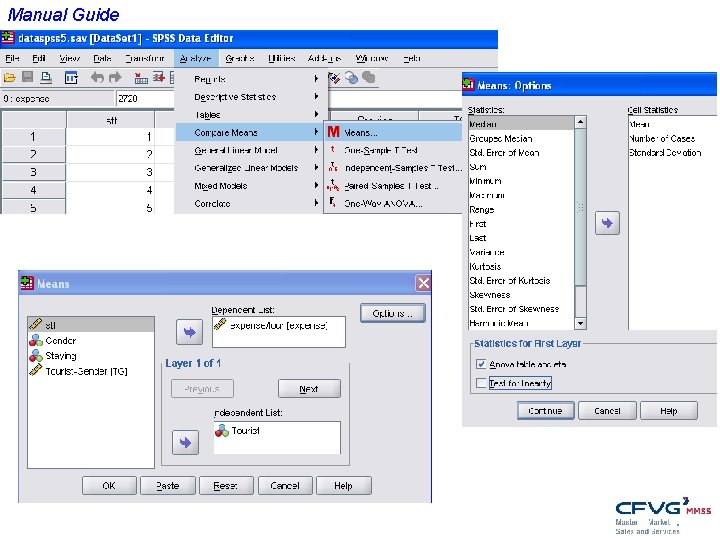Click cell value field showing 2720
This screenshot has width=720, height=540.
(145, 98)
